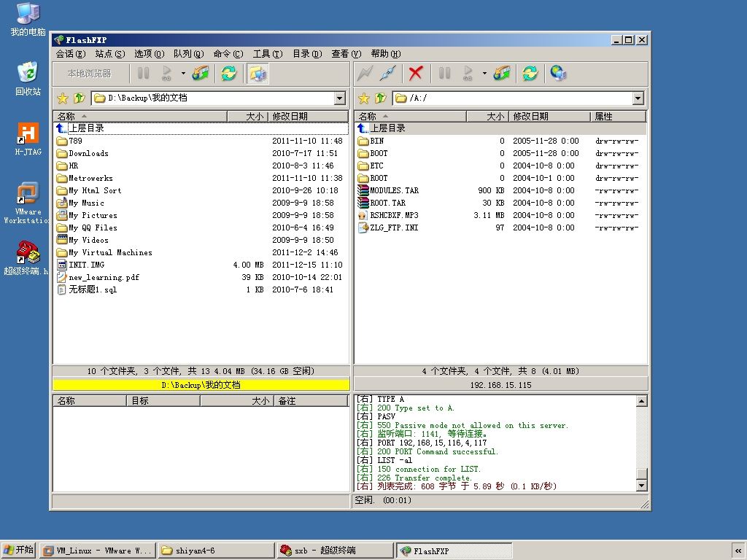
Task: Click the local bookmarks star icon
Action: (x=63, y=98)
